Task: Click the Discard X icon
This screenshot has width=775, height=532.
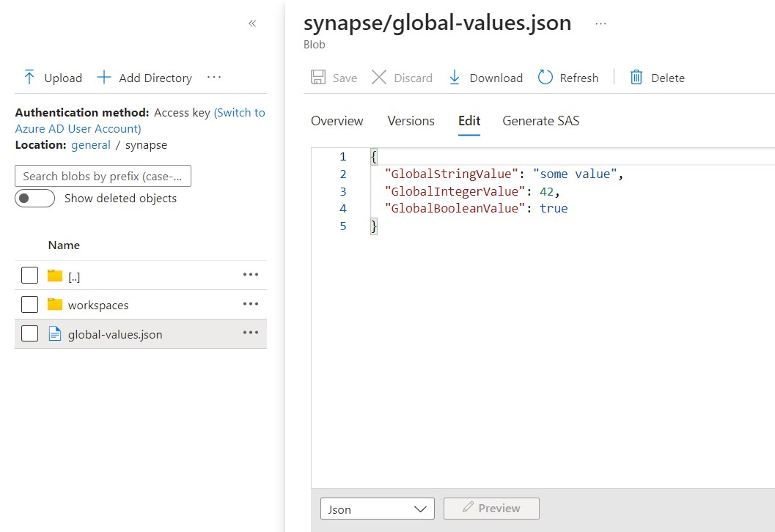Action: (379, 77)
